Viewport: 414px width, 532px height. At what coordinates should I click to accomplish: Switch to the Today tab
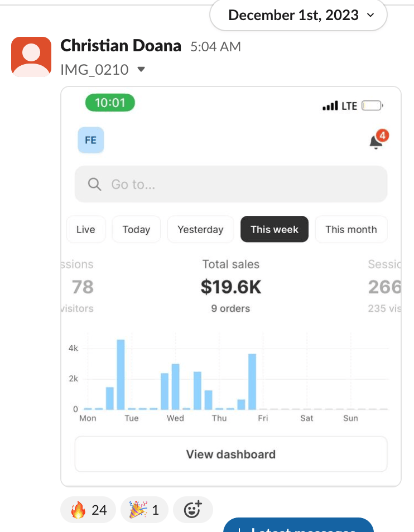(136, 229)
